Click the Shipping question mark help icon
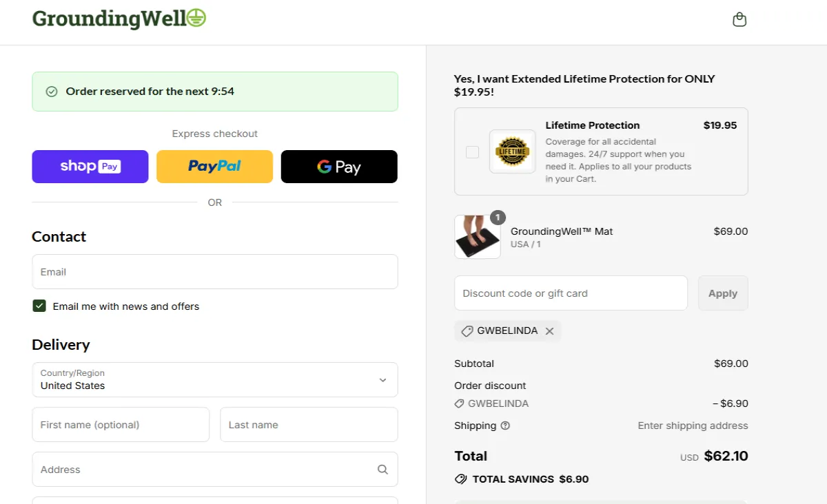 pyautogui.click(x=506, y=426)
